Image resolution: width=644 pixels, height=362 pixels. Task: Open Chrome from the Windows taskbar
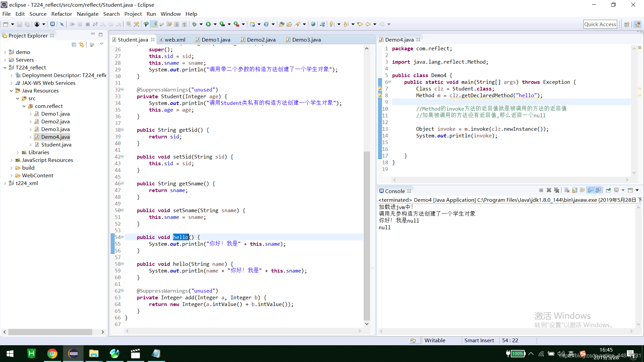(52, 354)
